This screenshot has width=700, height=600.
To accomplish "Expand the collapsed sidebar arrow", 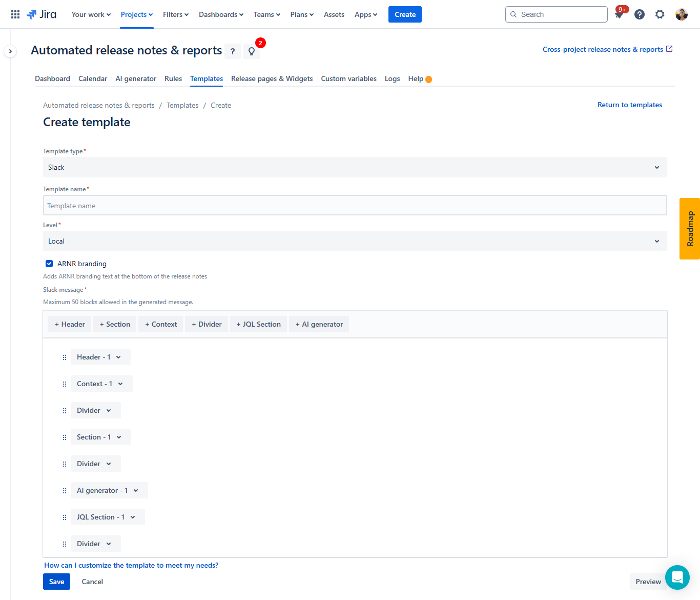I will coord(10,51).
